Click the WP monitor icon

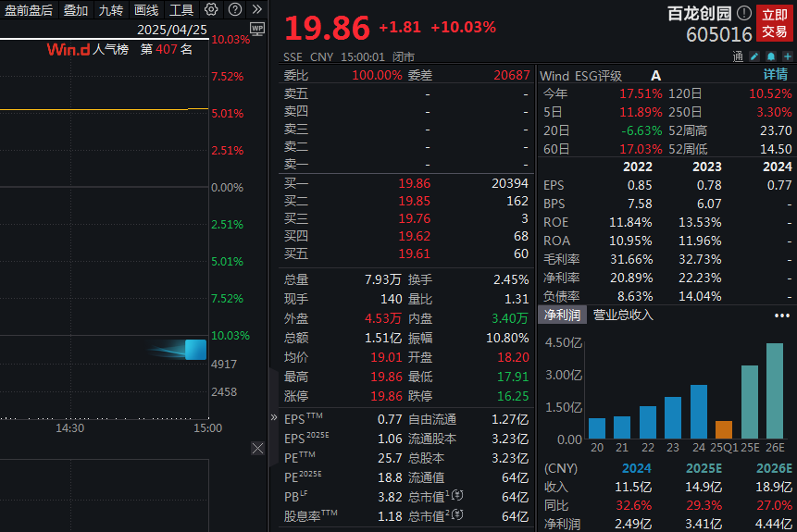click(x=257, y=29)
